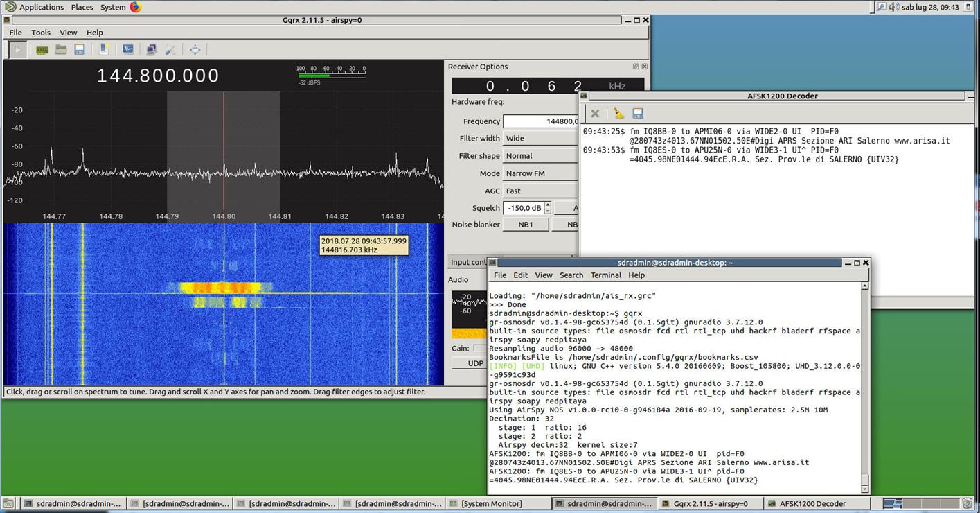This screenshot has height=513, width=980.
Task: Launch Firefox from the top panel
Action: (136, 7)
